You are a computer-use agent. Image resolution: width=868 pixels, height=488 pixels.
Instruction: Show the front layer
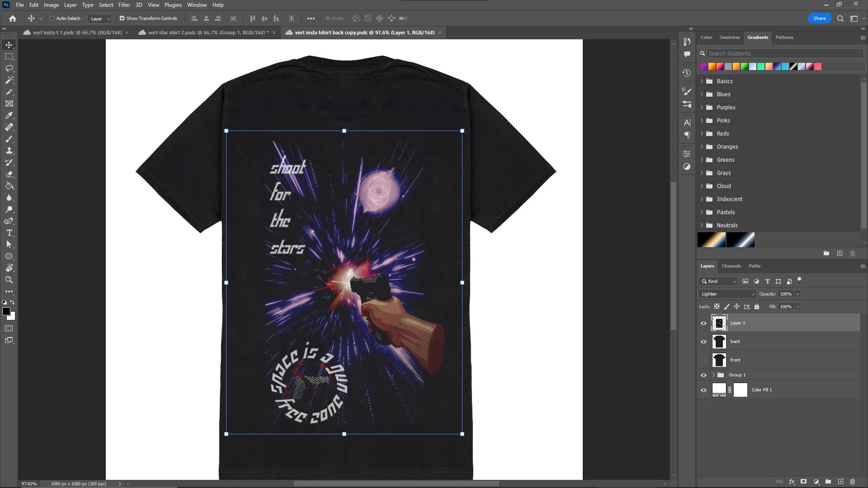[703, 360]
